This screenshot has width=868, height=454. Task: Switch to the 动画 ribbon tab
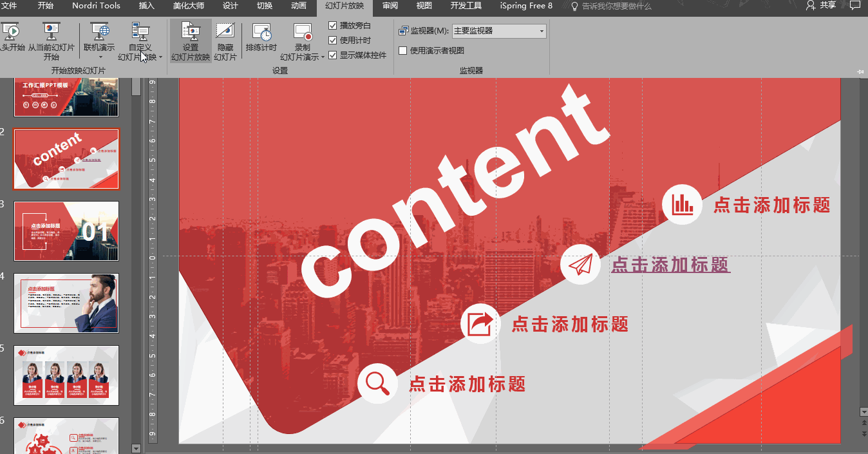point(298,6)
